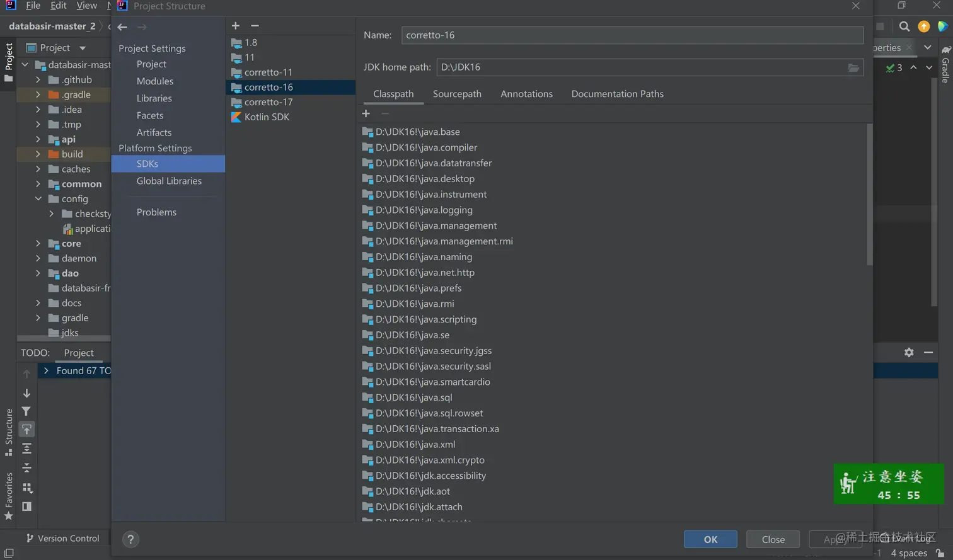Viewport: 953px width, 560px height.
Task: Click the TODO filter funnel icon
Action: [x=26, y=411]
